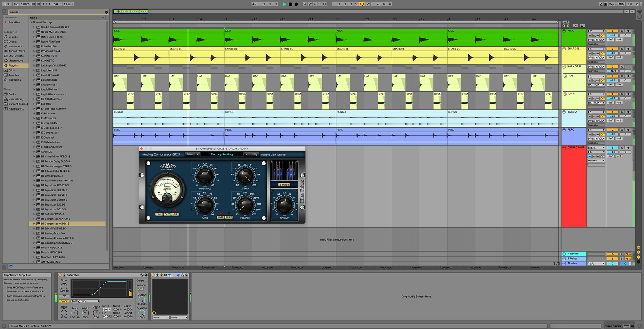Click the PEAK detection button
The image size is (644, 329).
point(229,217)
